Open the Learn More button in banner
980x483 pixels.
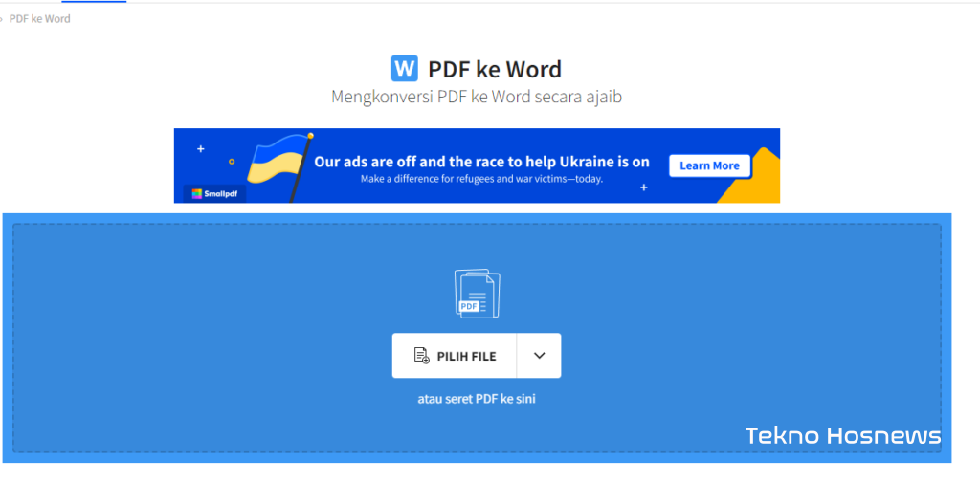(x=709, y=165)
